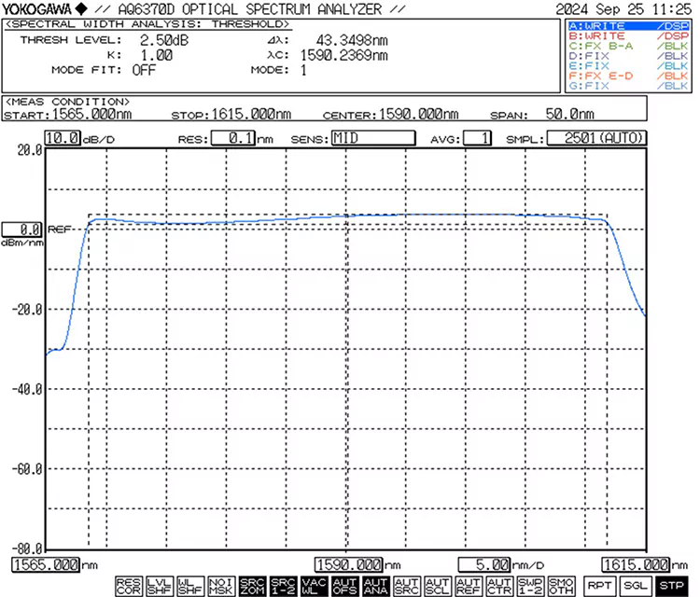The height and width of the screenshot is (597, 700).
Task: Click the SMO OTH smoothing icon
Action: (x=560, y=586)
